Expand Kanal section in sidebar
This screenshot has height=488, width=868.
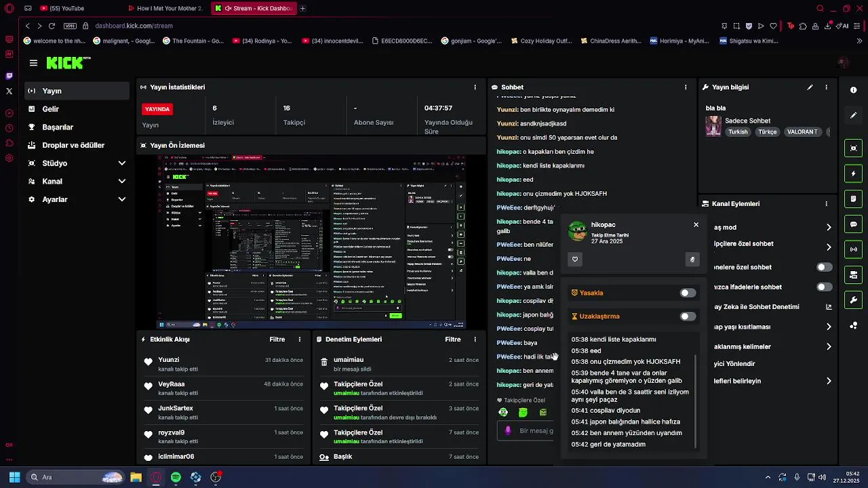click(x=122, y=182)
